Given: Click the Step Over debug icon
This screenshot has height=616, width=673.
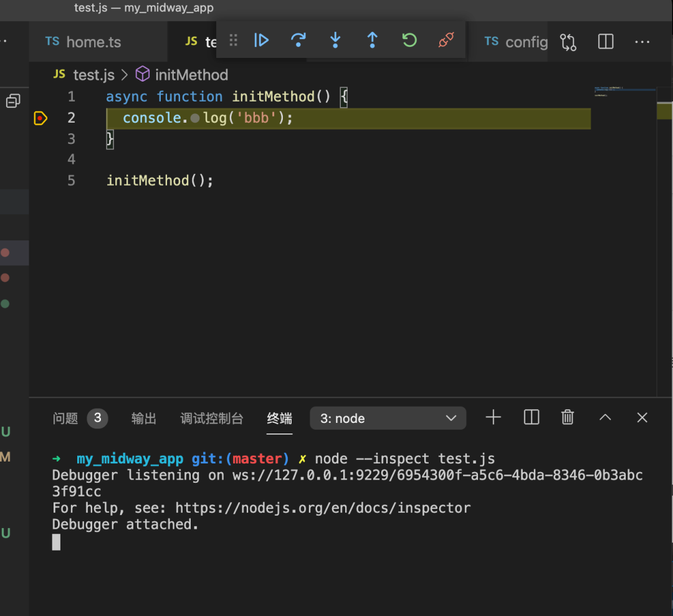Looking at the screenshot, I should click(x=298, y=40).
